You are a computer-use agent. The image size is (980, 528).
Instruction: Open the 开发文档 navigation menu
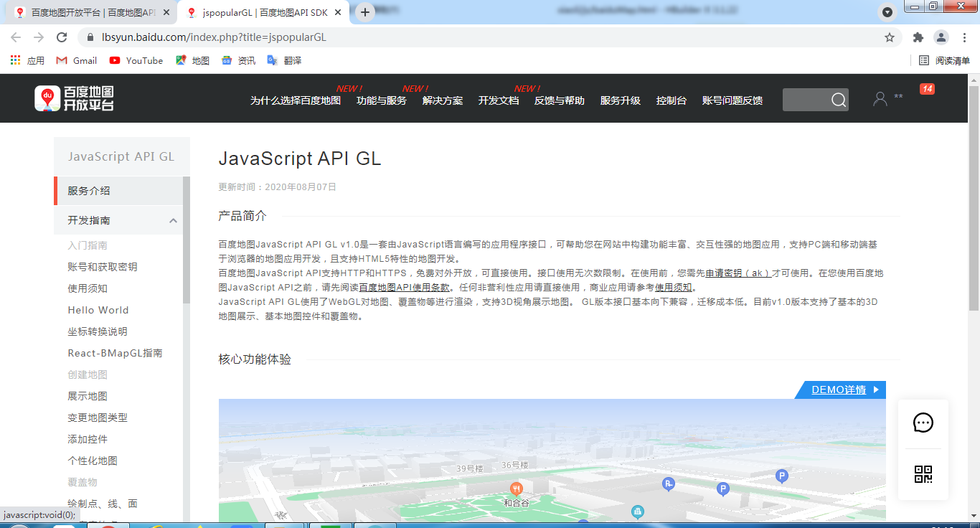coord(498,101)
